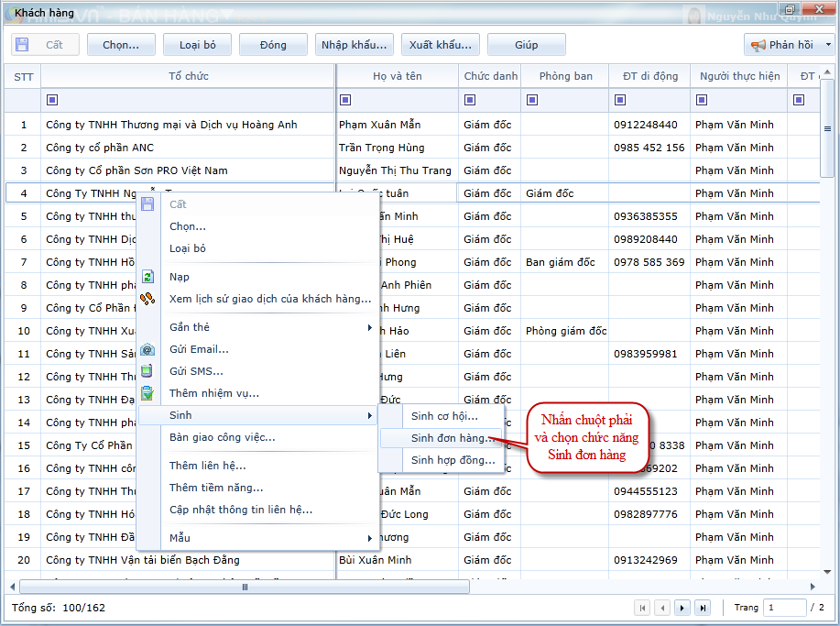Click the megaphone icon on Phản hồi
The image size is (840, 626).
click(x=758, y=45)
